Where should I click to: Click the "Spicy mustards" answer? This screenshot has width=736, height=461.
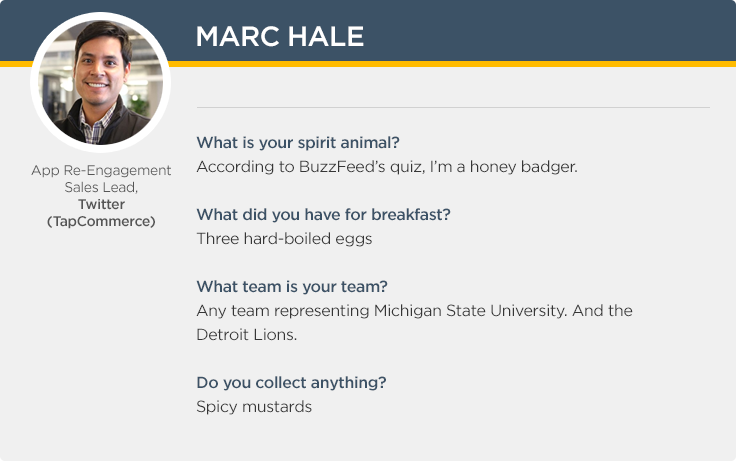[x=254, y=407]
